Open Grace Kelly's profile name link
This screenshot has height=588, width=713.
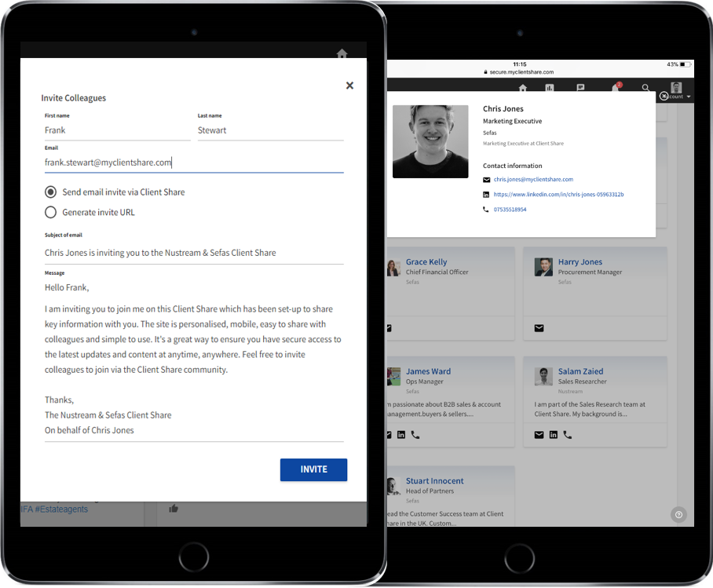point(426,262)
